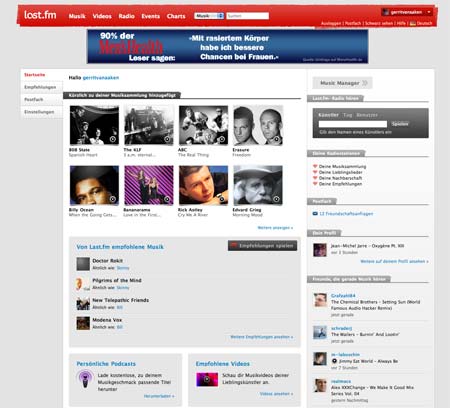This screenshot has width=450, height=408.
Task: Play Deine Musiksammlung station heart icon
Action: point(315,166)
